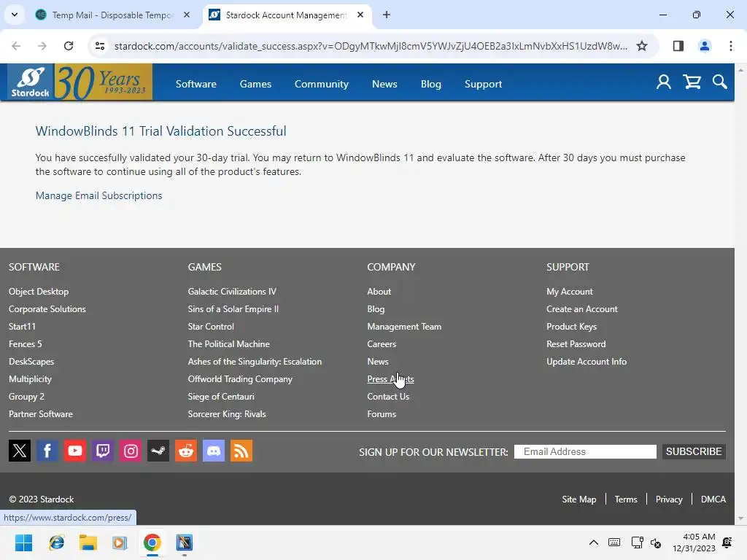Click the Chrome icon in the taskbar
The height and width of the screenshot is (560, 747).
[152, 542]
